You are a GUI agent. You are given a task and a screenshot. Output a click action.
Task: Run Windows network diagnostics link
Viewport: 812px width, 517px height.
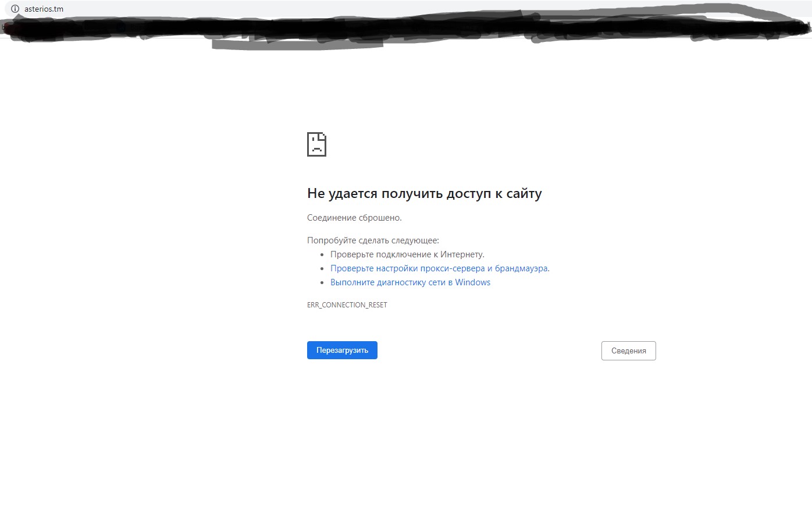(410, 282)
